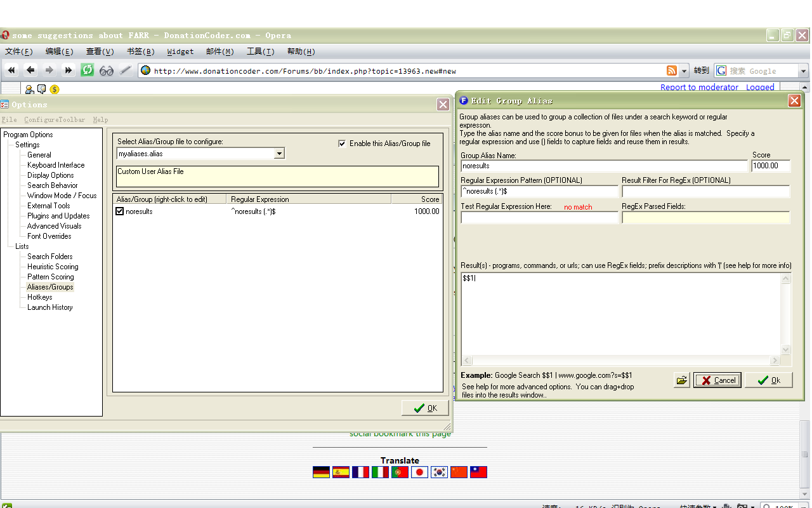The height and width of the screenshot is (508, 812).
Task: Toggle Enable this Alias/Group file checkbox
Action: (x=343, y=144)
